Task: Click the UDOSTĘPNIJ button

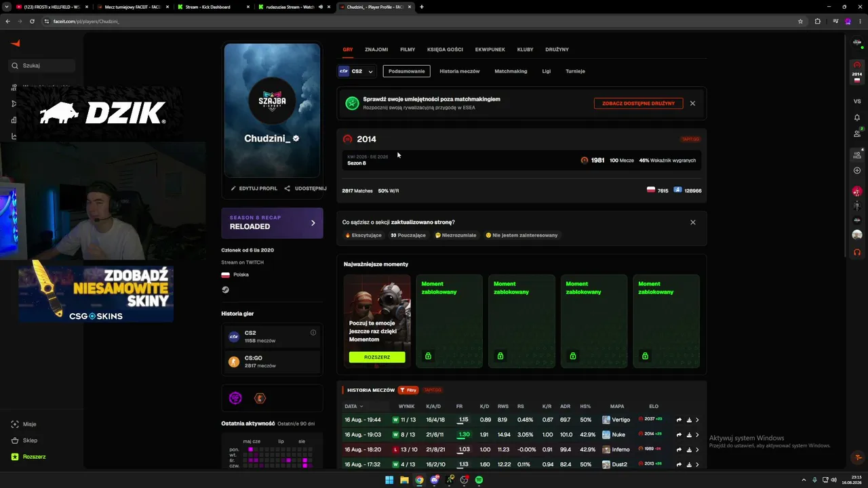Action: pos(306,188)
